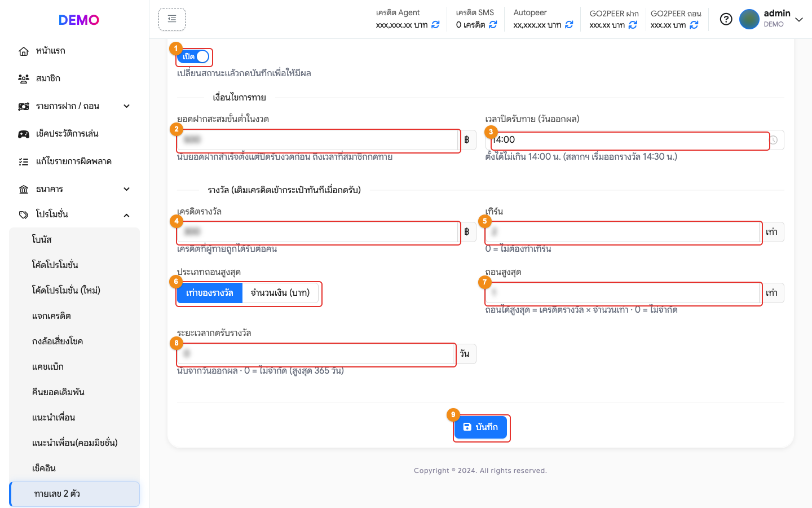Click the members icon beside สมาชิก

click(x=24, y=79)
